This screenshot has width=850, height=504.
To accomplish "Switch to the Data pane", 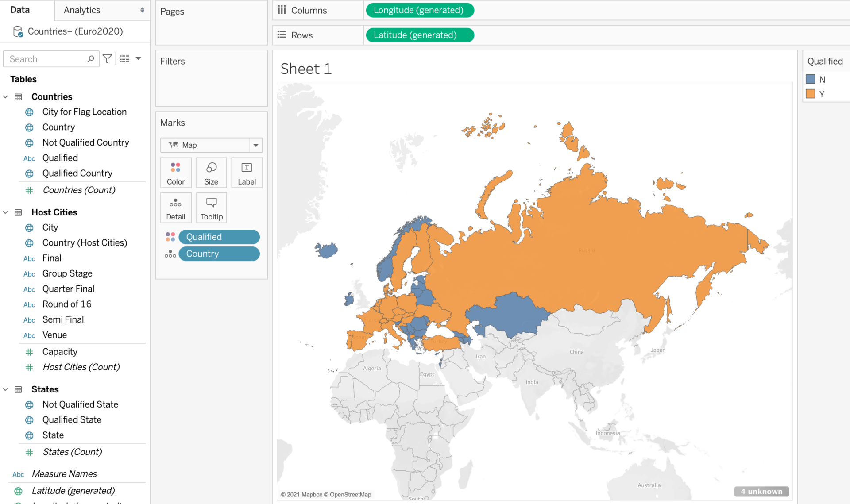I will tap(19, 9).
